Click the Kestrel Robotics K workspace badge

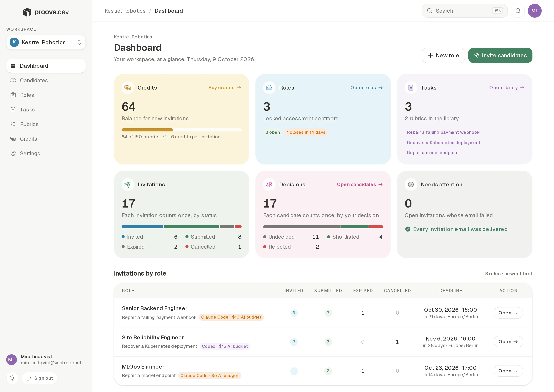(14, 42)
